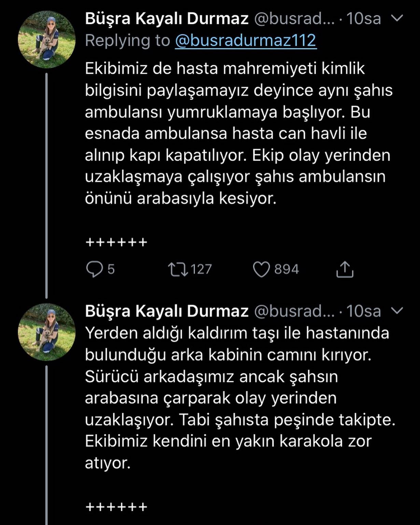Click the 894 likes count
The image size is (420, 525).
click(287, 269)
